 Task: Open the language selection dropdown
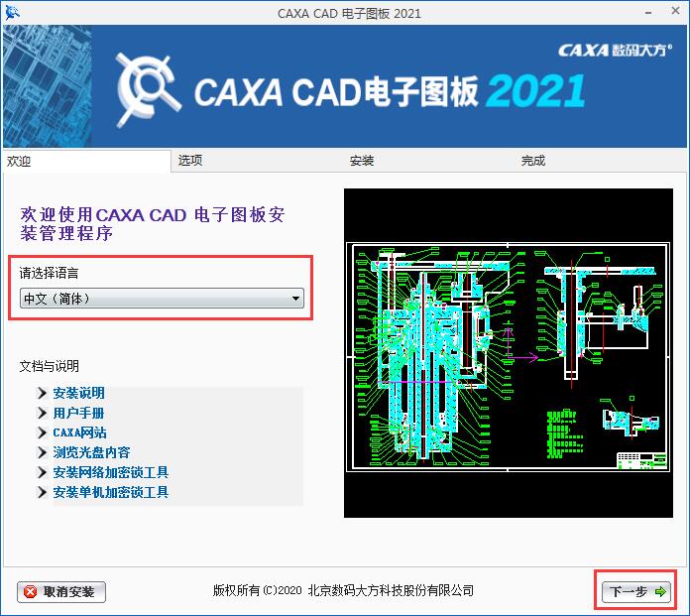tap(162, 299)
